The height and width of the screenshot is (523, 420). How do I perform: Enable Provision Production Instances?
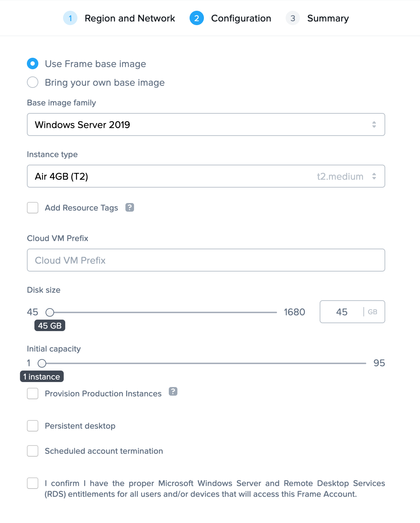click(x=33, y=394)
